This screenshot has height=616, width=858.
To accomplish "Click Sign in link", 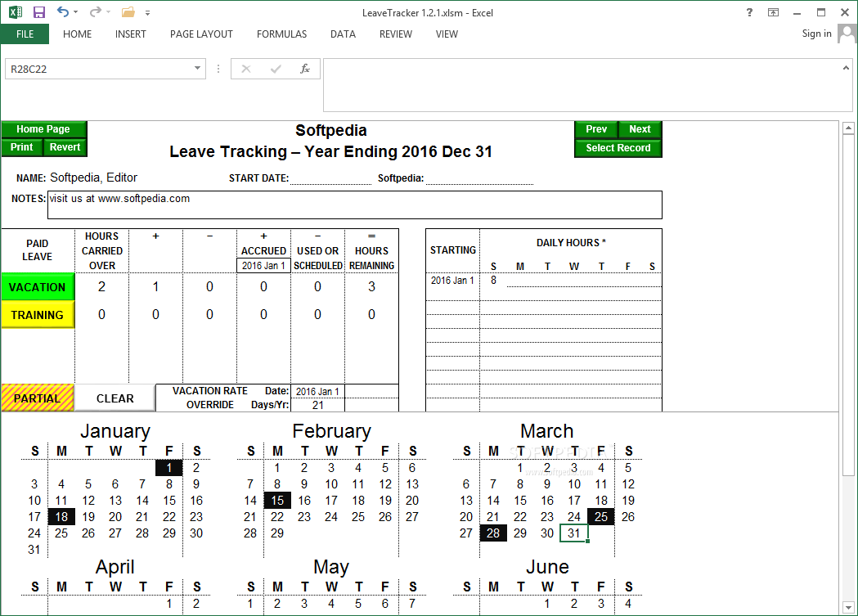I will (816, 34).
